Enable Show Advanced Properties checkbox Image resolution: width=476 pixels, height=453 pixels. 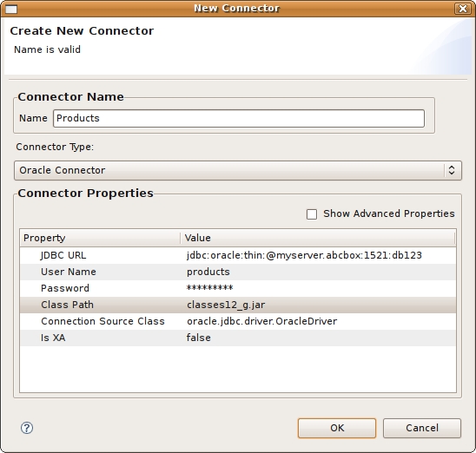312,214
